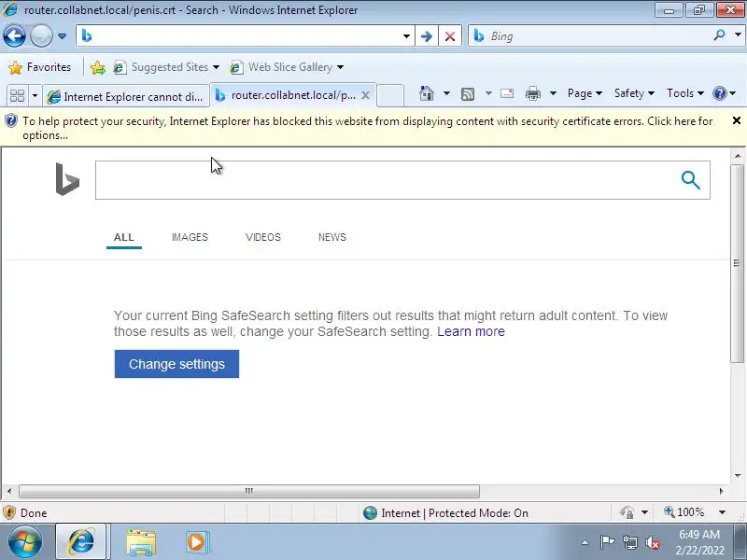This screenshot has width=747, height=560.
Task: Click the Forward navigation button
Action: click(x=41, y=36)
